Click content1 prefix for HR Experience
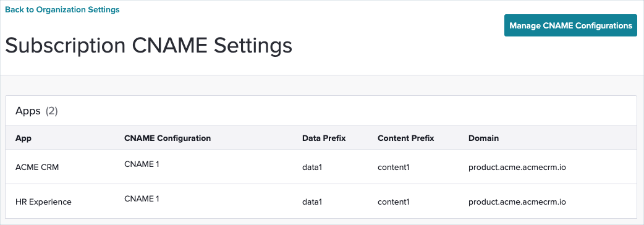 coord(394,202)
